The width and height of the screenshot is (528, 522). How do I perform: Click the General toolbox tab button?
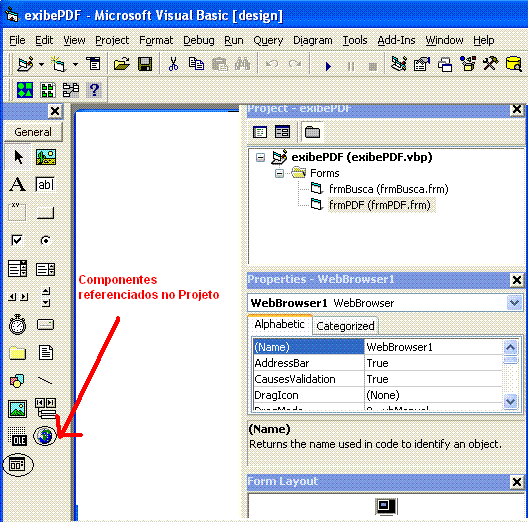click(x=33, y=132)
